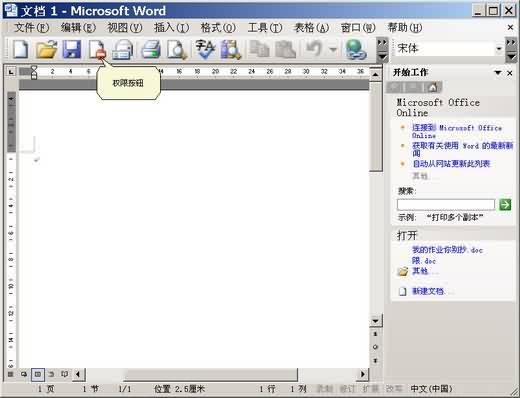Click inside the task pane search box
520x398 pixels.
(446, 204)
